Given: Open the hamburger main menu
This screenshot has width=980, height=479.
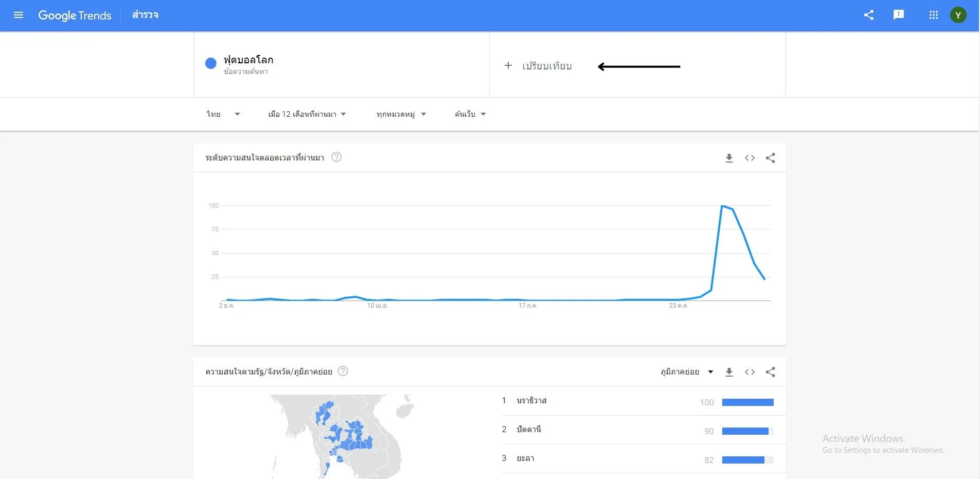Looking at the screenshot, I should (x=19, y=15).
